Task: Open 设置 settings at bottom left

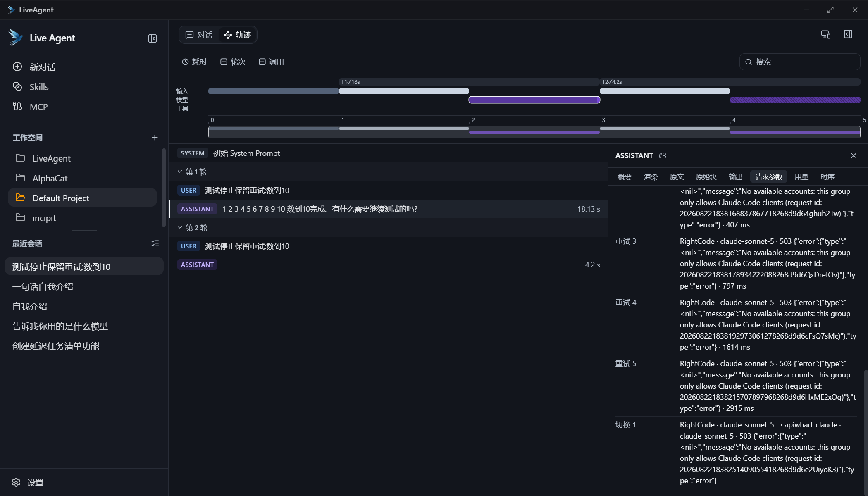Action: click(28, 482)
